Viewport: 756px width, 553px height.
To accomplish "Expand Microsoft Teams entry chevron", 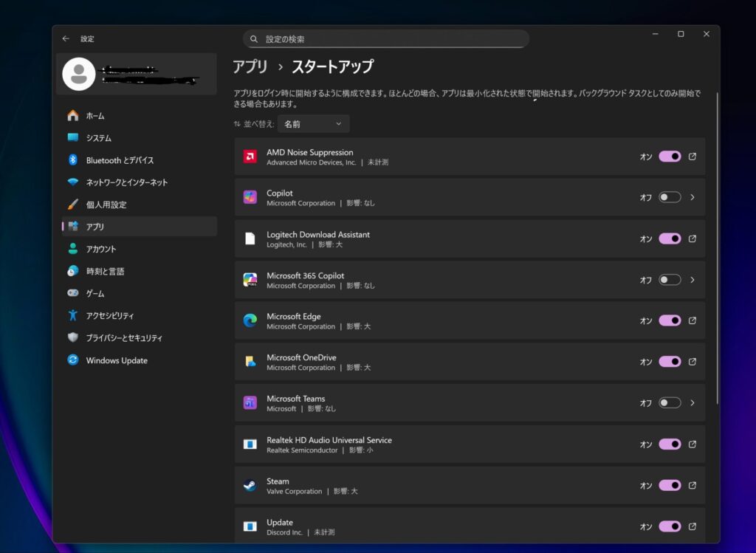I will pyautogui.click(x=692, y=403).
